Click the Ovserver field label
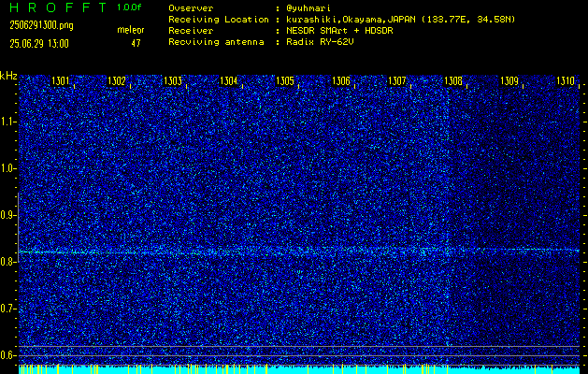The width and height of the screenshot is (588, 374). 191,8
